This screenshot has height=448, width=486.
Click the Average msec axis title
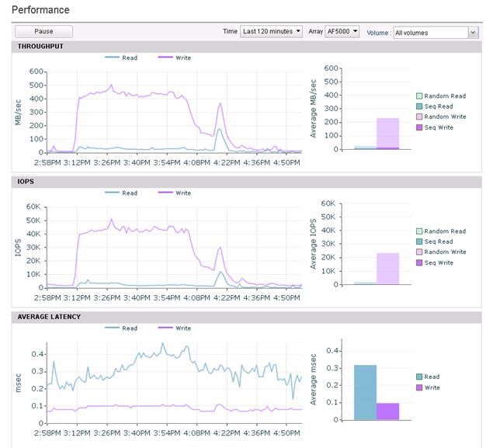point(313,379)
